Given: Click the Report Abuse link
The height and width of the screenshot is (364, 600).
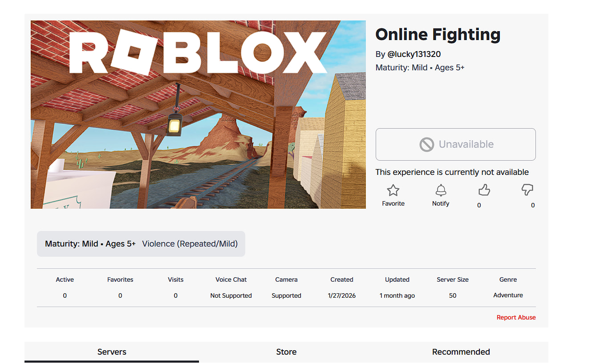Looking at the screenshot, I should [x=516, y=317].
